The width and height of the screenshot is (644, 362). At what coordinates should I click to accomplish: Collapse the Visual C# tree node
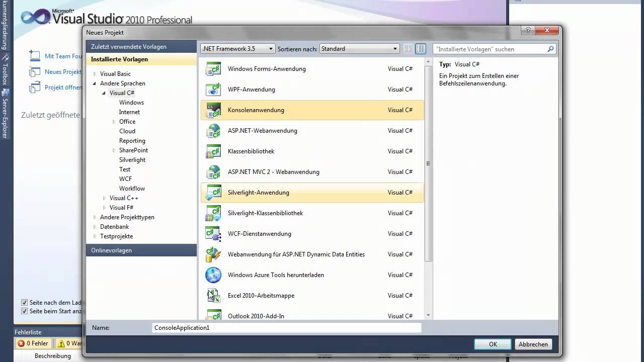[104, 93]
